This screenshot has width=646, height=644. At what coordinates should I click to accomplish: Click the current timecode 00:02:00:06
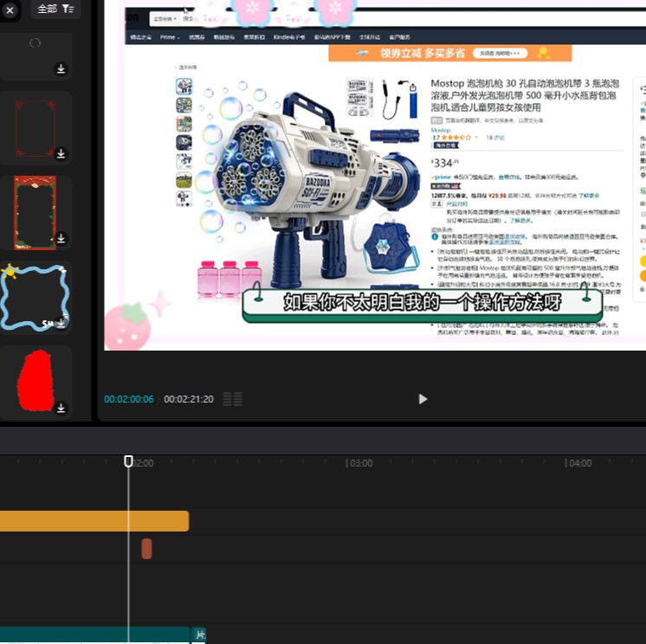point(129,399)
